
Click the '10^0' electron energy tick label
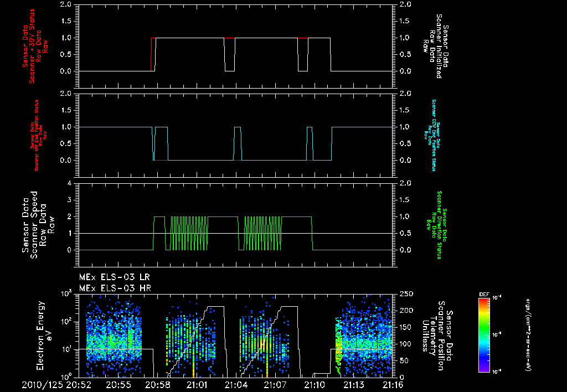(x=66, y=377)
